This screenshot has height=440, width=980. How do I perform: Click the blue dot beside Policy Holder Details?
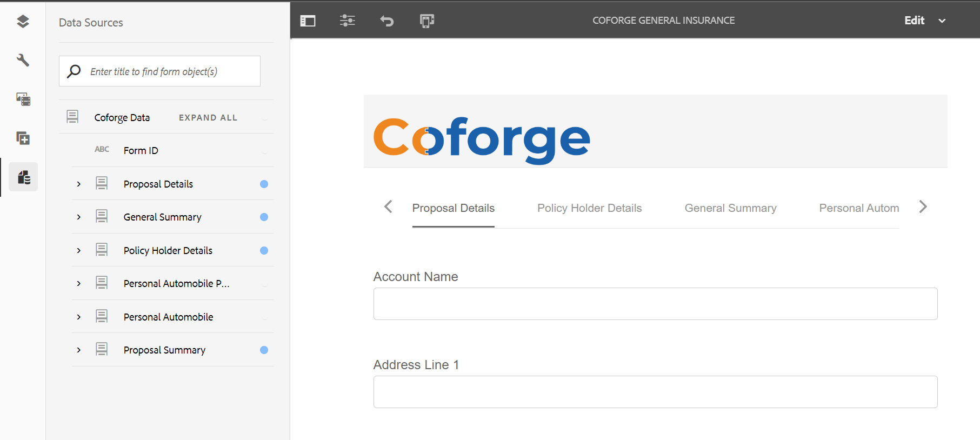tap(264, 250)
